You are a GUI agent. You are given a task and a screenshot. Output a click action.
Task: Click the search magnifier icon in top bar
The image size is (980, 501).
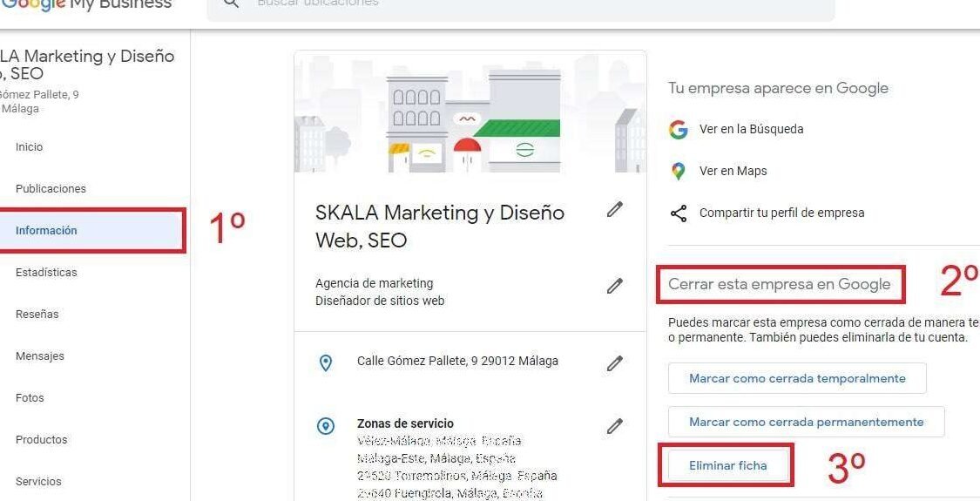pos(231,3)
